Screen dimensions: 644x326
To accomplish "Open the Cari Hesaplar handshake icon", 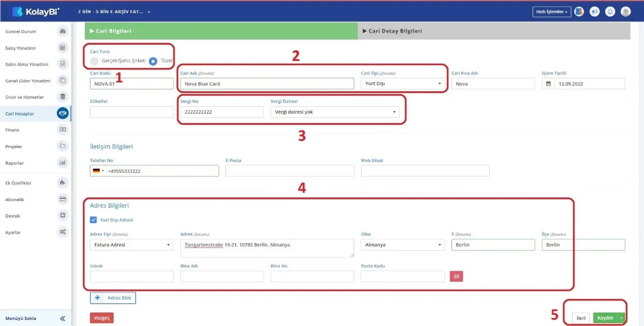I will pyautogui.click(x=63, y=113).
